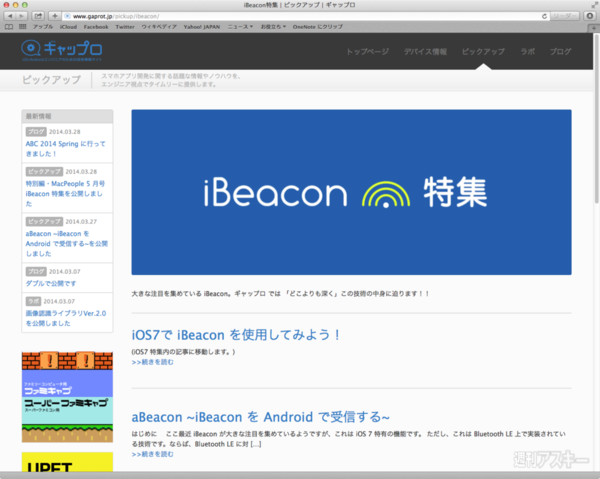This screenshot has height=479, width=600.
Task: Expand the お役立ち bookmarks folder
Action: 273,27
